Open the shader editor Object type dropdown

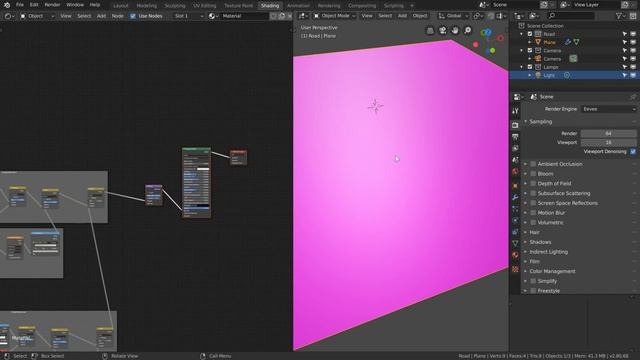(x=37, y=16)
